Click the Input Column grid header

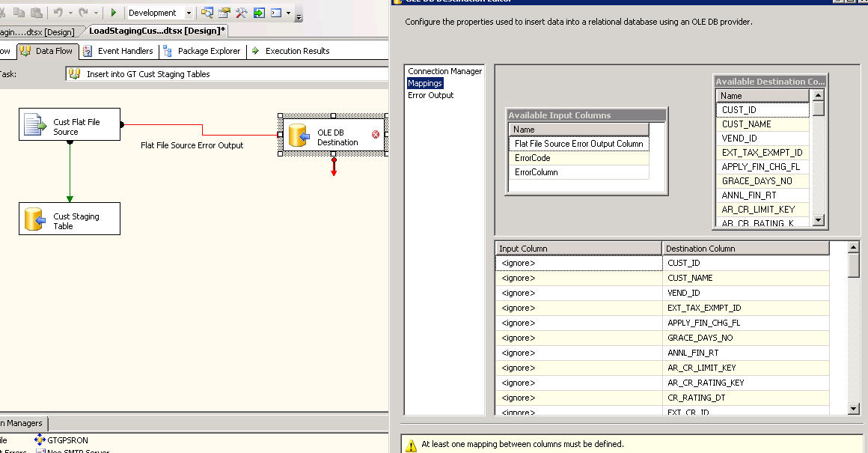tap(578, 248)
